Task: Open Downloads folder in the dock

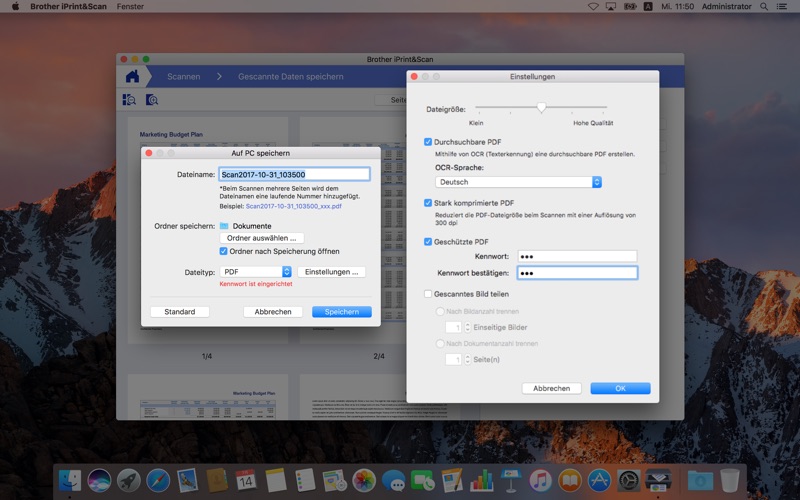Action: point(700,480)
